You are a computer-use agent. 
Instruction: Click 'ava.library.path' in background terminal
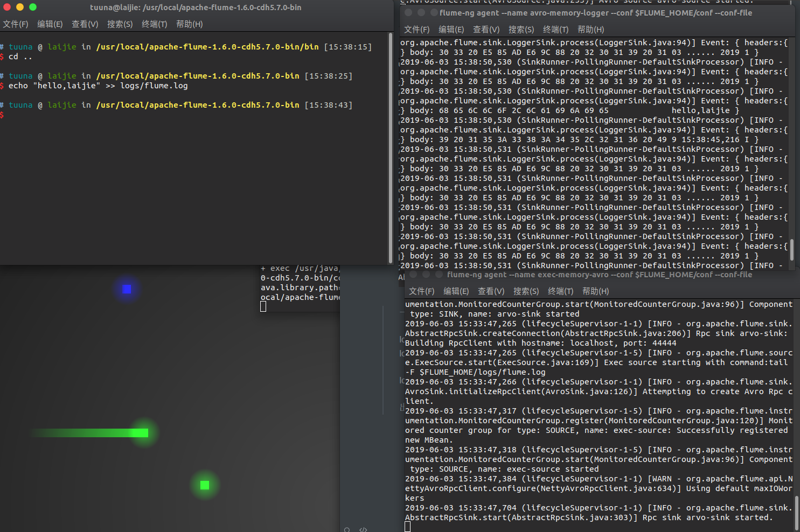300,288
